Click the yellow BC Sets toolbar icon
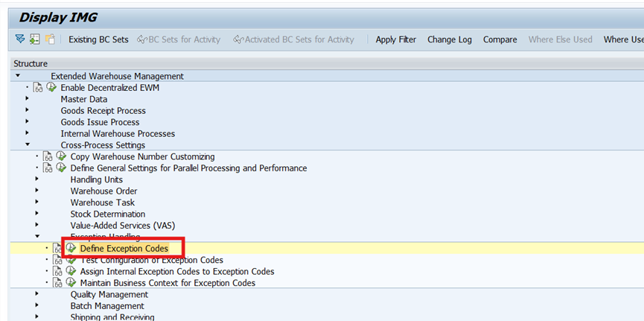644x321 pixels. point(50,39)
